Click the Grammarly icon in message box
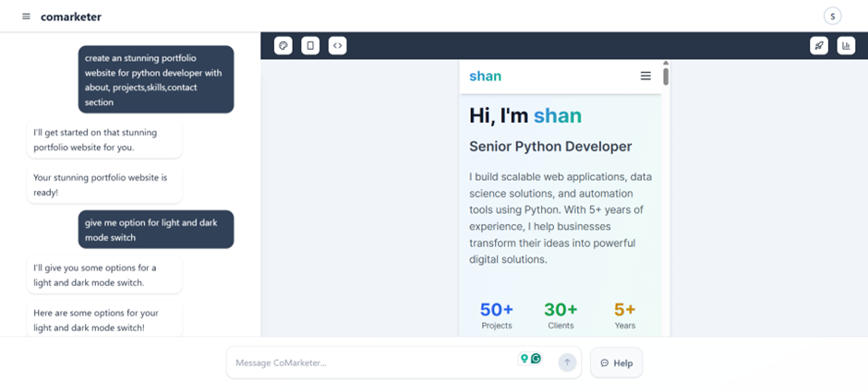This screenshot has width=868, height=392. [536, 358]
